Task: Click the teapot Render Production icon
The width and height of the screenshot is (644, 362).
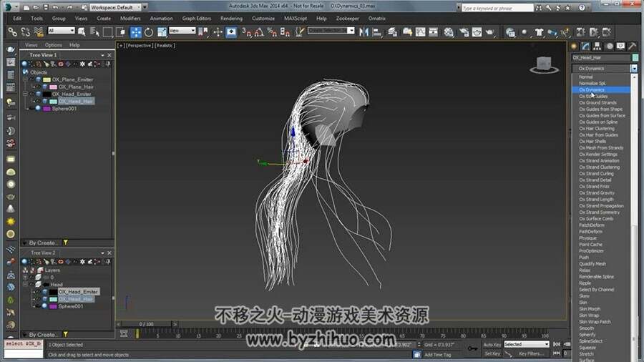Action: (490, 32)
